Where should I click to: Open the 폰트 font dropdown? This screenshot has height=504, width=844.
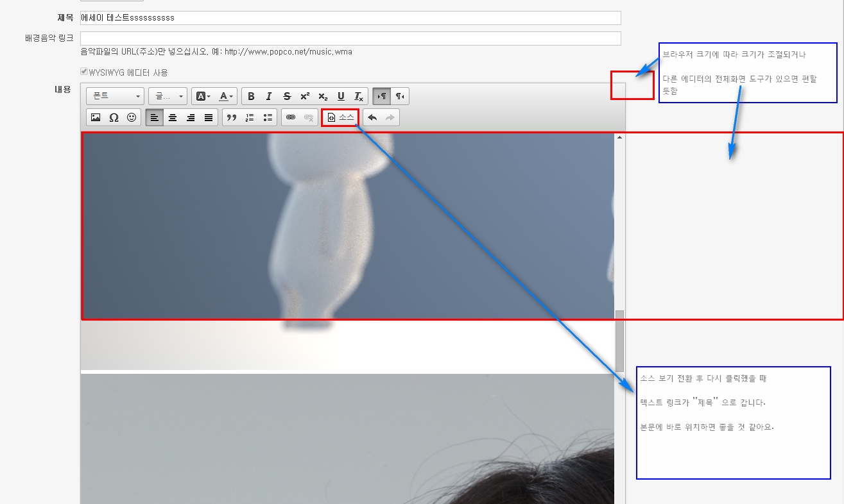(116, 96)
